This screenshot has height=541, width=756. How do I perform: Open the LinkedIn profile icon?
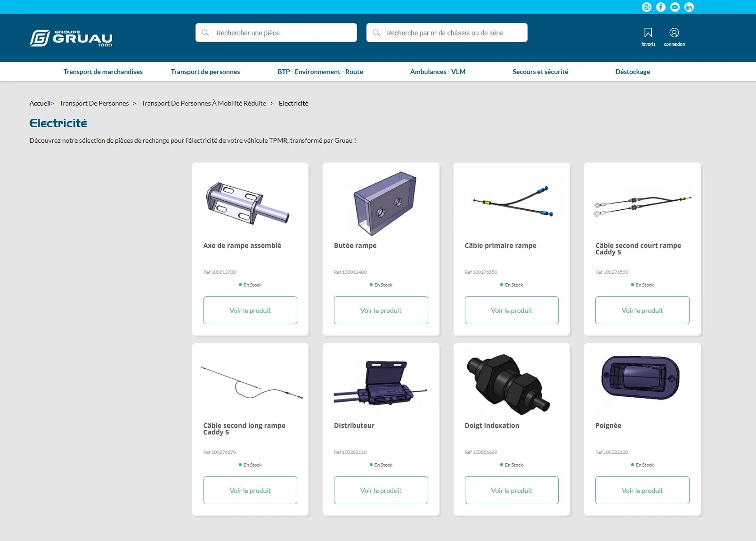coord(689,7)
